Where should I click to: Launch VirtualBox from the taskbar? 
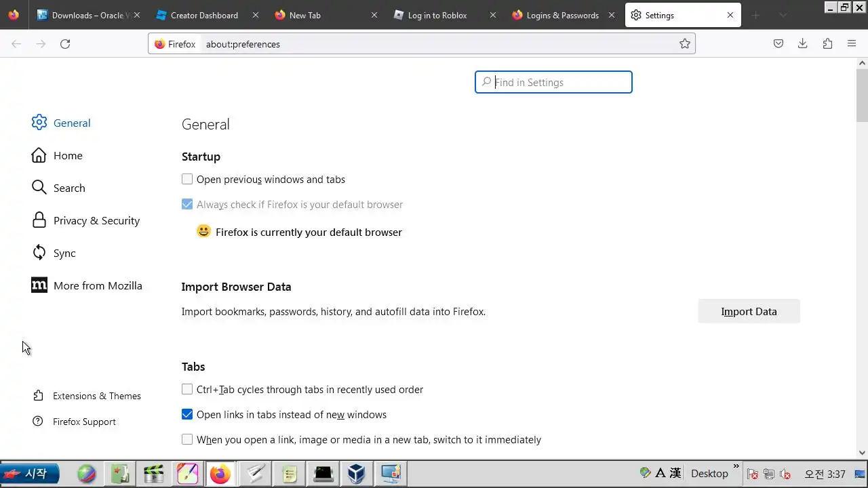[x=357, y=474]
